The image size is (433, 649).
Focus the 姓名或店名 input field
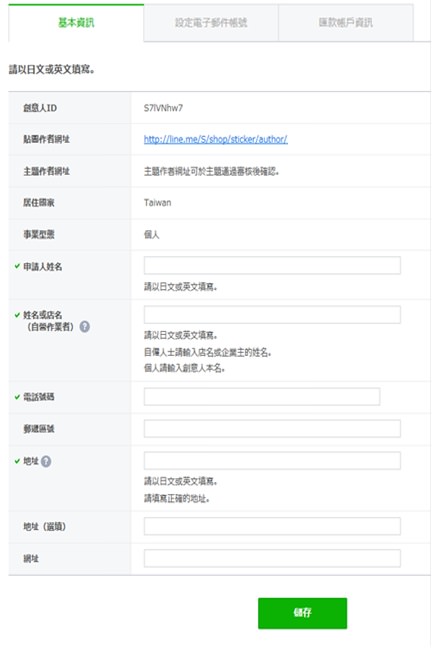pyautogui.click(x=272, y=315)
